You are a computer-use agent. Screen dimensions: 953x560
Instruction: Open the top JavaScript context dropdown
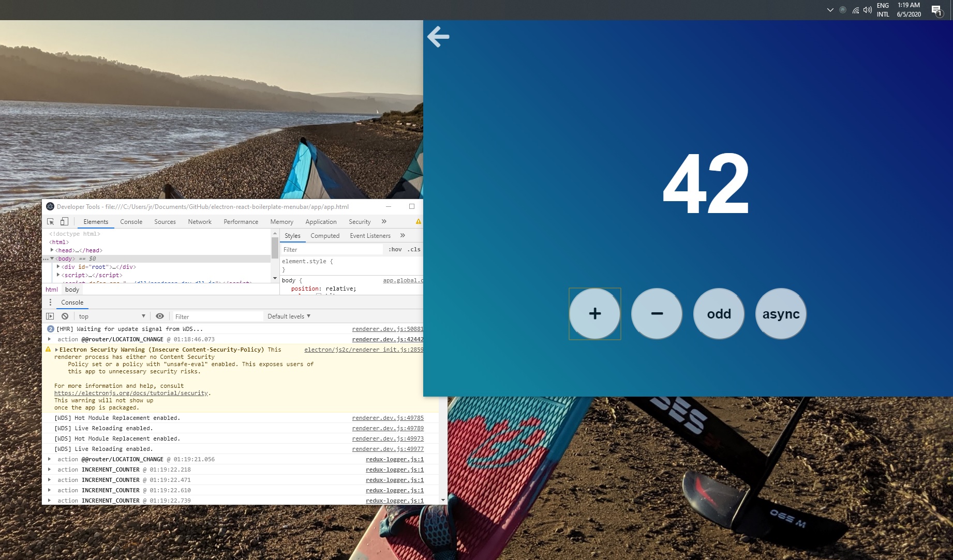[x=112, y=316]
